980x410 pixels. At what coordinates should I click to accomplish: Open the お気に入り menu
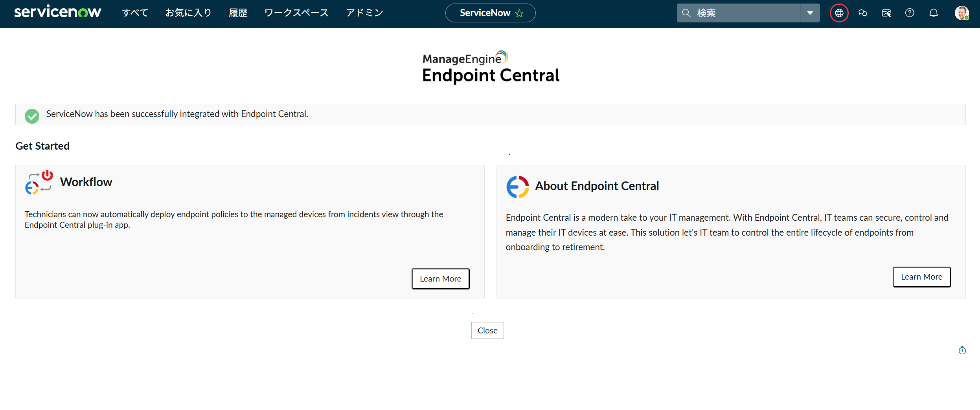[x=188, y=13]
